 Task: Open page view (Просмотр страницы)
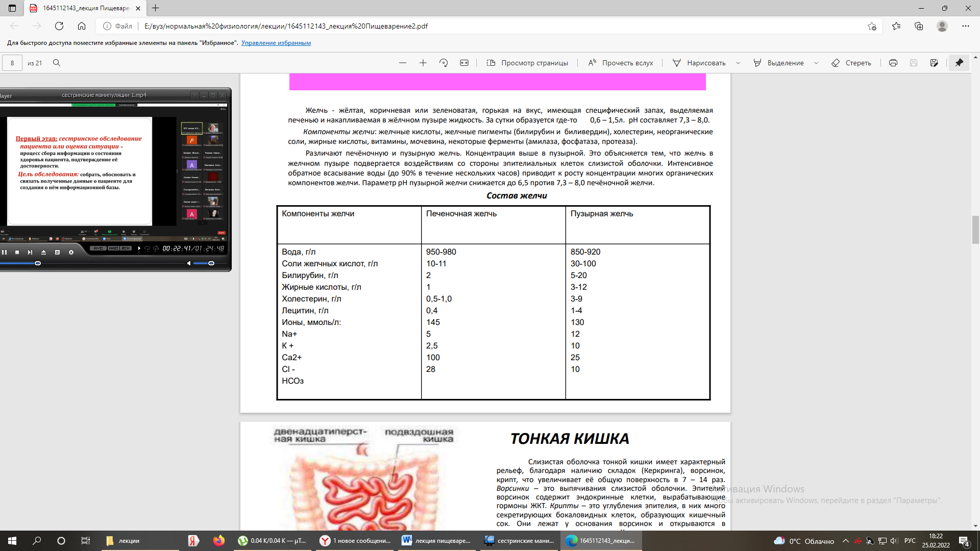pyautogui.click(x=527, y=63)
